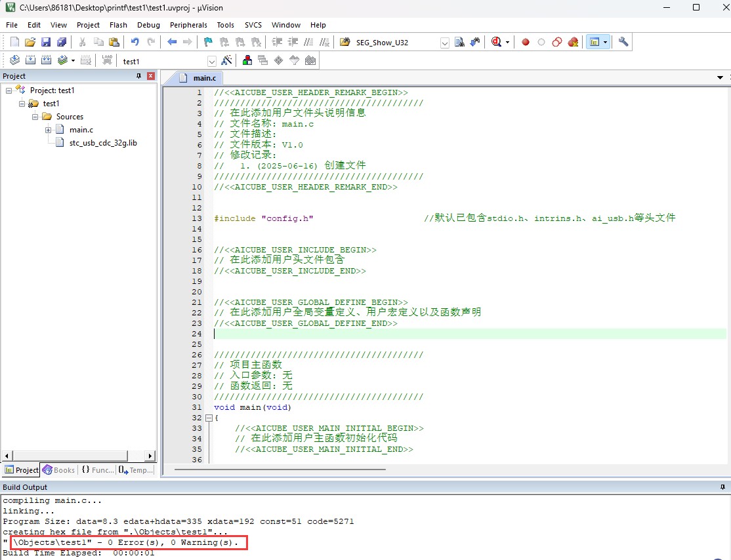
Task: Select stc_usb_cdc_32g.lib in project tree
Action: click(x=103, y=143)
